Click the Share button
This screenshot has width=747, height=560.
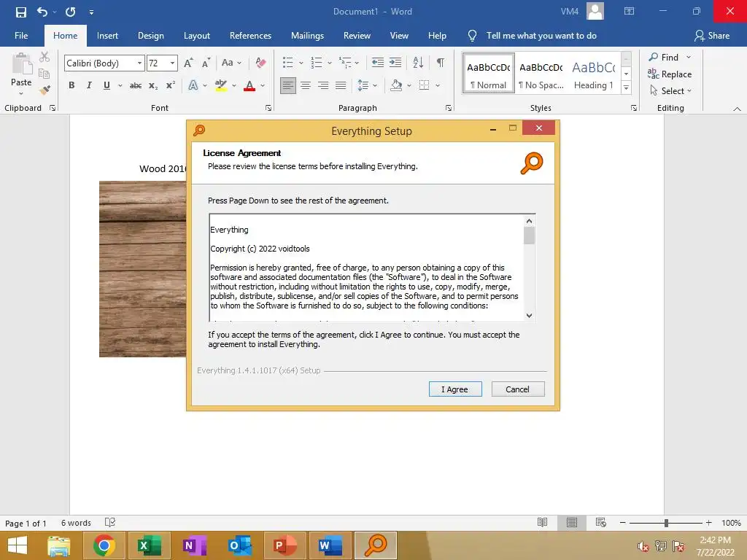point(712,36)
